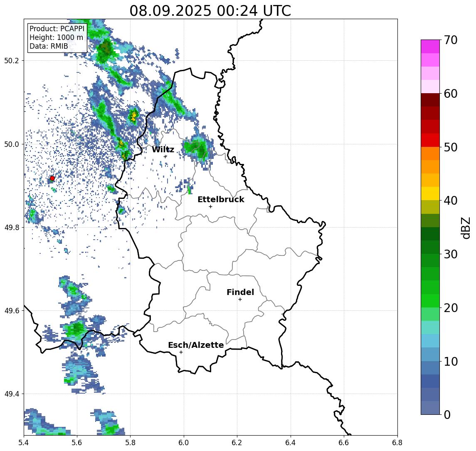Viewport: 476px width, 451px height.
Task: Pick the palest pink segment just above 60
Action: coord(430,87)
